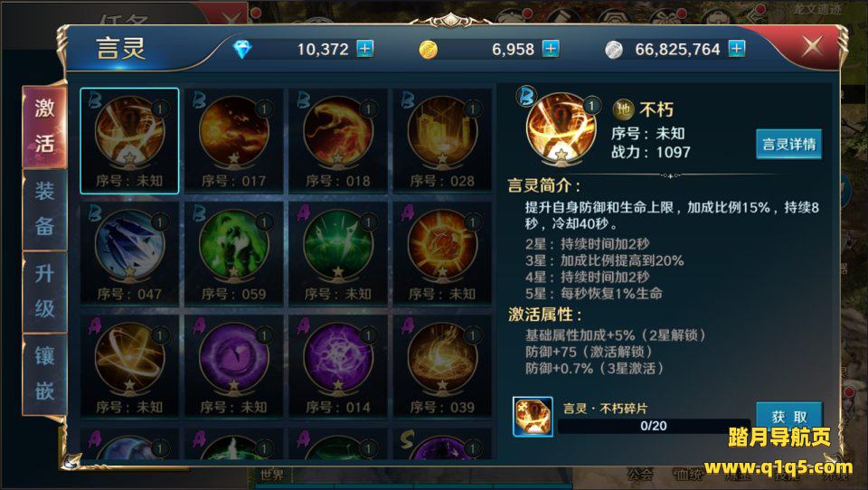
Task: Choose the purple lightning spirit 014
Action: click(337, 366)
